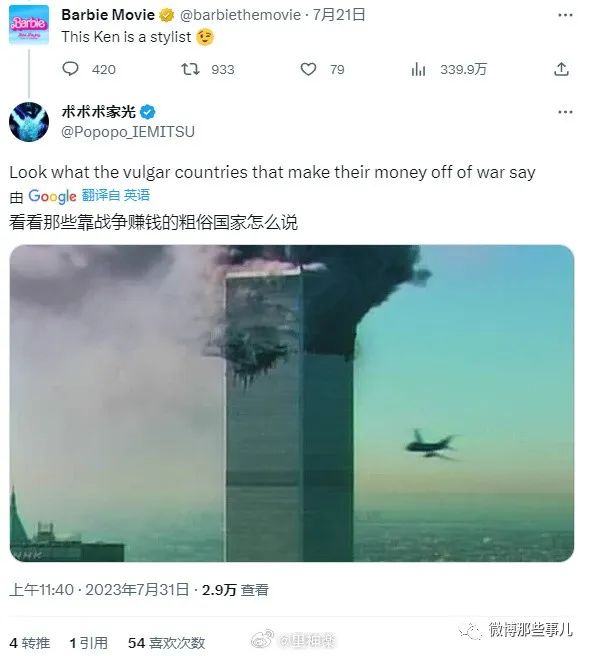This screenshot has width=591, height=656.
Task: Open the burning tower image attachment
Action: (292, 403)
